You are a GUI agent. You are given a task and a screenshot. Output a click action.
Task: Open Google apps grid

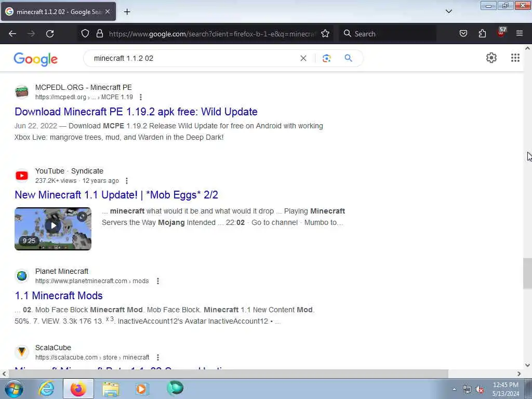point(515,58)
